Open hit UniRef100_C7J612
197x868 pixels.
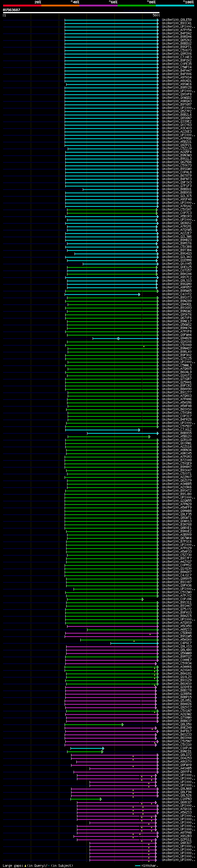pyautogui.click(x=177, y=430)
